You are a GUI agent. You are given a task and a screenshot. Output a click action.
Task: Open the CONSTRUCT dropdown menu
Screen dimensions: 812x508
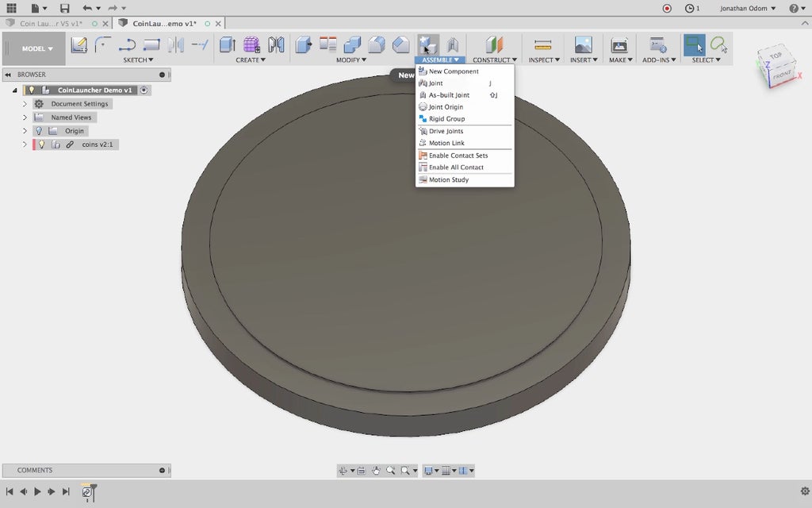[495, 60]
